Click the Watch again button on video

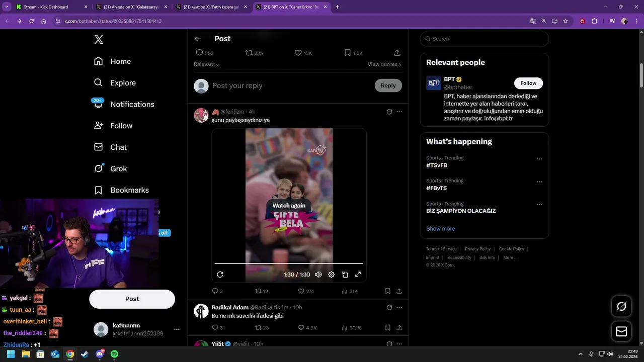(x=289, y=205)
